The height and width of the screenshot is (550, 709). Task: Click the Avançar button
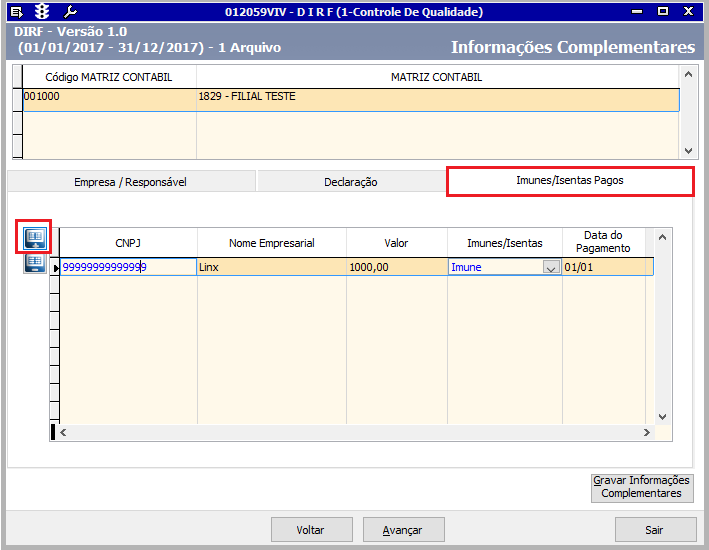[403, 530]
